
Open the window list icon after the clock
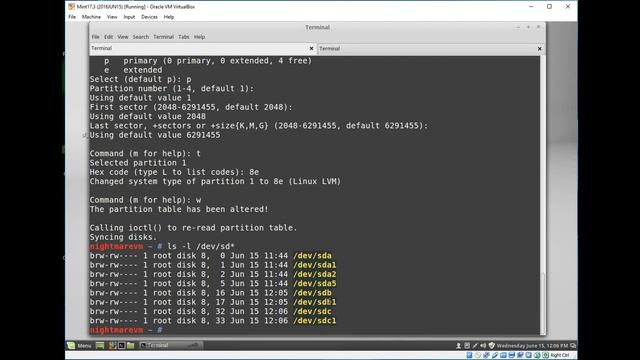[x=573, y=346]
